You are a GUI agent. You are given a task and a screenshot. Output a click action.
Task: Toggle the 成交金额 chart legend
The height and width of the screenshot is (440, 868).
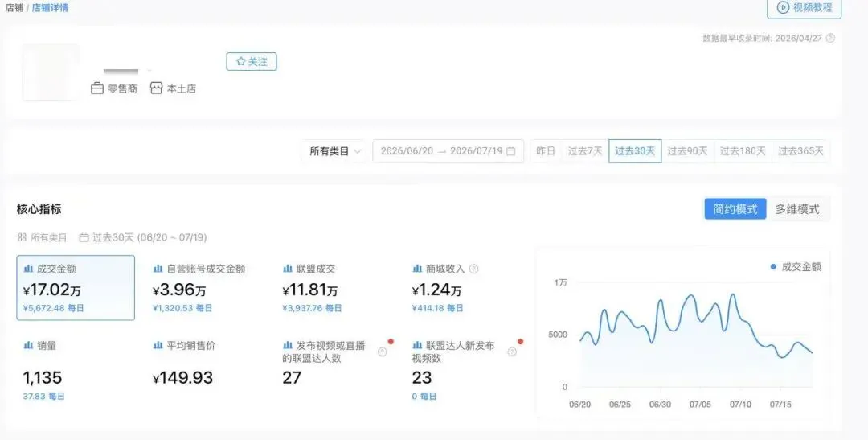(x=796, y=267)
